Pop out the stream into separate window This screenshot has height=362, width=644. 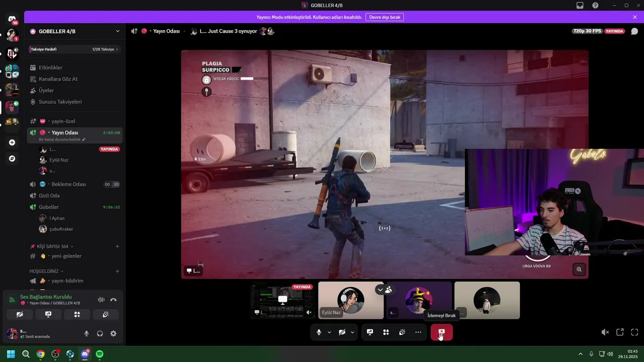(620, 332)
